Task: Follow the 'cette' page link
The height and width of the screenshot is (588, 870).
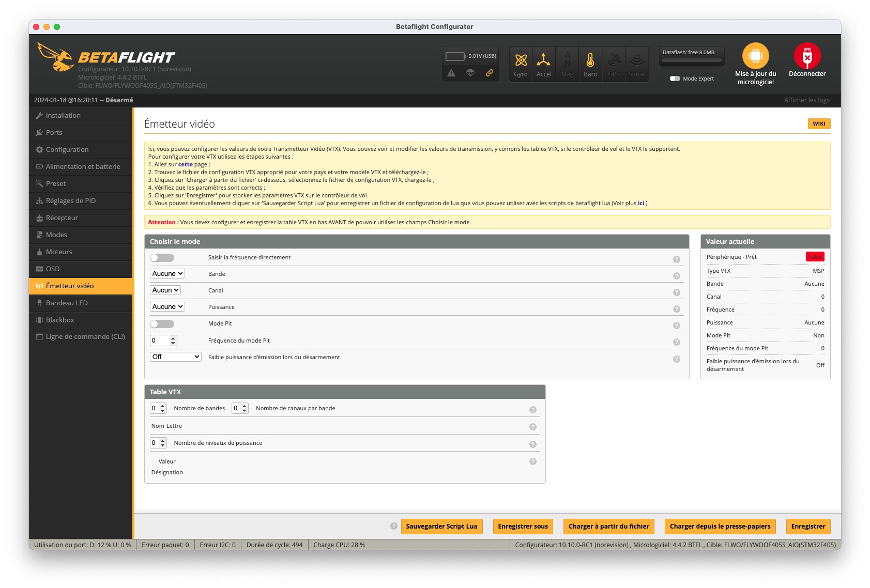Action: coord(185,164)
